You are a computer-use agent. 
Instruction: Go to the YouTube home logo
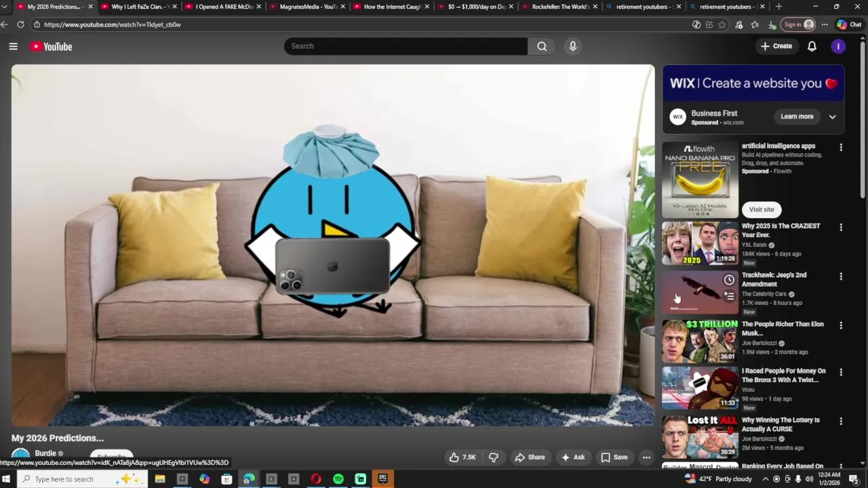51,46
